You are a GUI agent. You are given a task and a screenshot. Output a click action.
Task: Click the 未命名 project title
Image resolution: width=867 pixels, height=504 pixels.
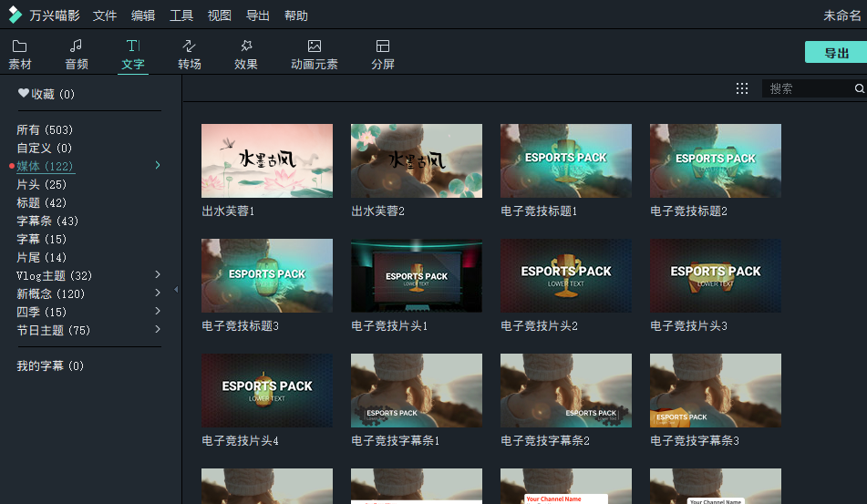pyautogui.click(x=842, y=15)
